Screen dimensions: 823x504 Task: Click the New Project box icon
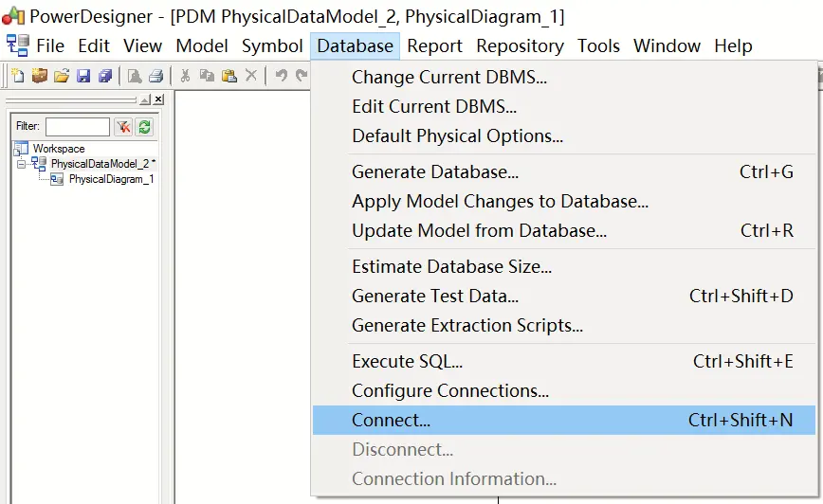(39, 76)
